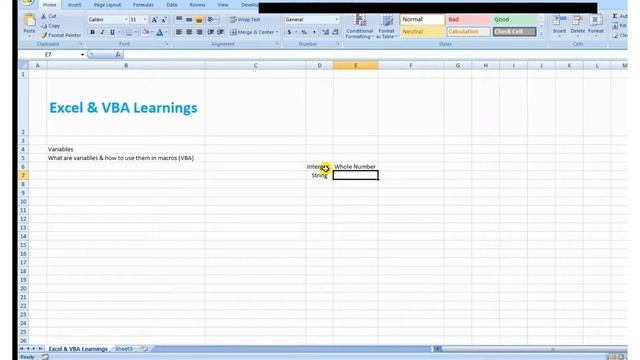Toggle Merge & Center
This screenshot has width=640, height=360.
pyautogui.click(x=252, y=32)
